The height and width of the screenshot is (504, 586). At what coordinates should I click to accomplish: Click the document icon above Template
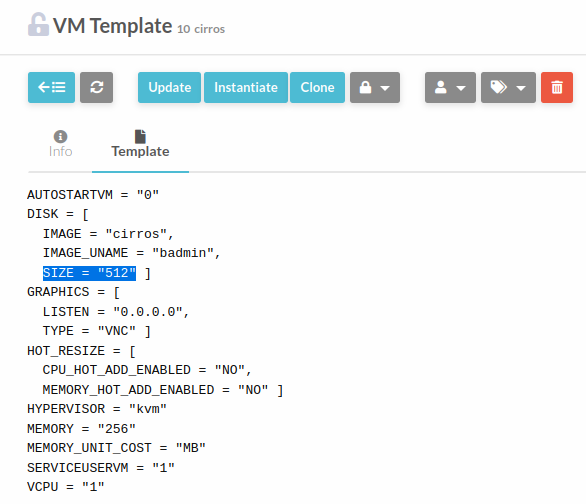(140, 136)
